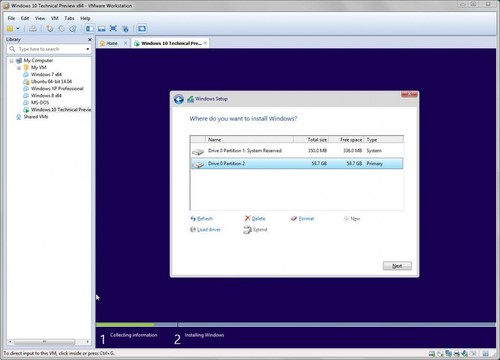Click the Free space column header
500x360 pixels.
point(347,140)
